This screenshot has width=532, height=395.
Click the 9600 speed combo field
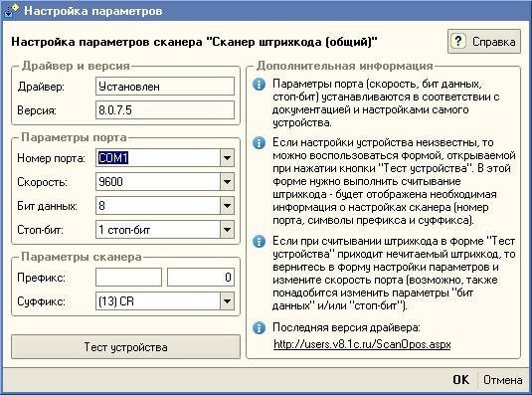(x=158, y=182)
